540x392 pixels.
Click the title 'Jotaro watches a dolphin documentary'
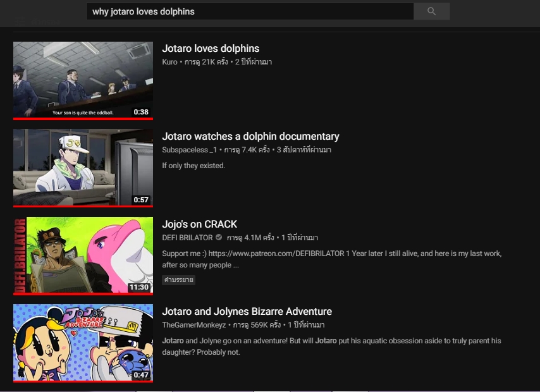(250, 137)
